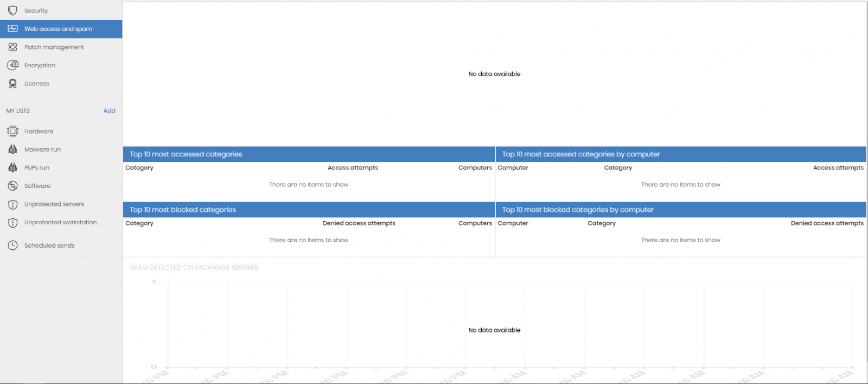Viewport: 868px width, 384px height.
Task: Click the Security shield icon
Action: [x=12, y=11]
